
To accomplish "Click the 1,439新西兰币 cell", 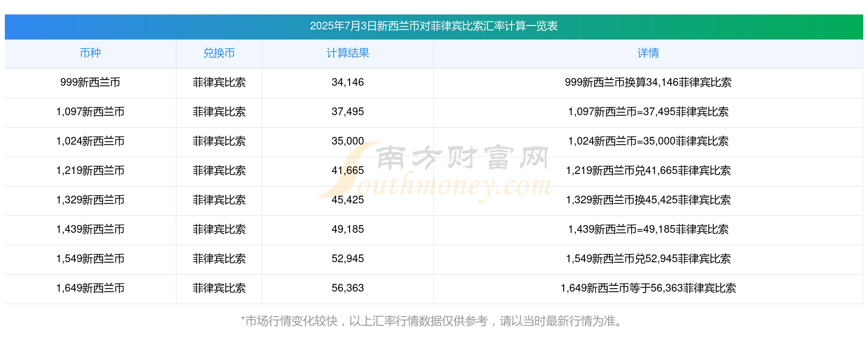I will pos(90,229).
